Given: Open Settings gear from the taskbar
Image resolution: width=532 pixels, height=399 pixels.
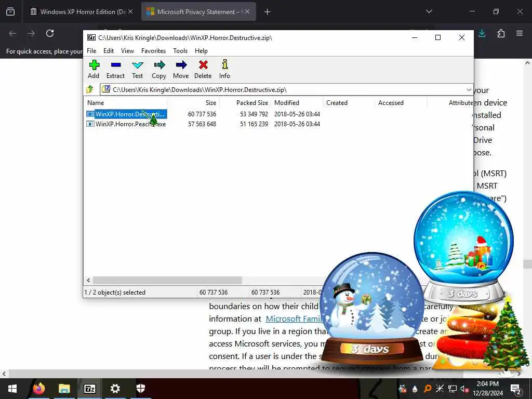Looking at the screenshot, I should [115, 389].
